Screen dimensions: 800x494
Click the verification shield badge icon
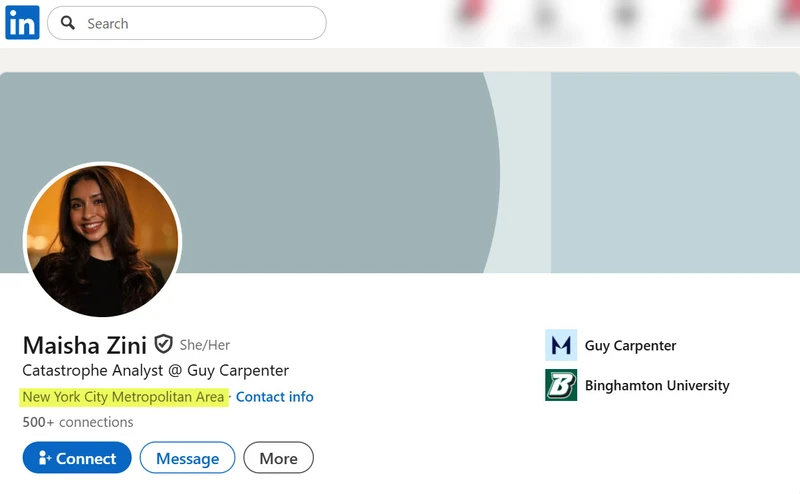[163, 344]
